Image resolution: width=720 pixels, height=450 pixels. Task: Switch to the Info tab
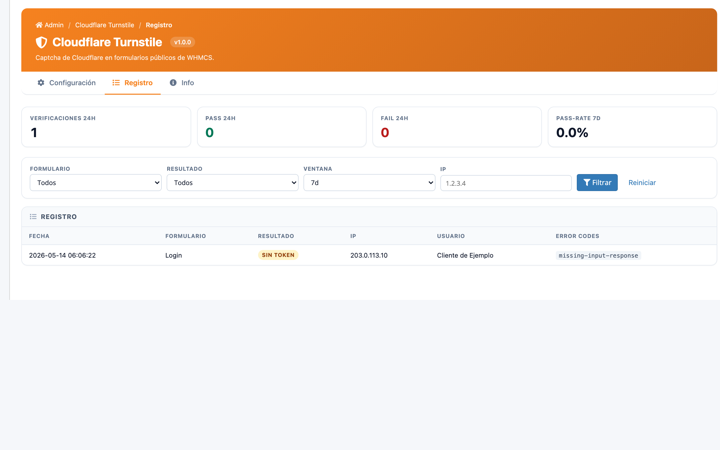(182, 83)
